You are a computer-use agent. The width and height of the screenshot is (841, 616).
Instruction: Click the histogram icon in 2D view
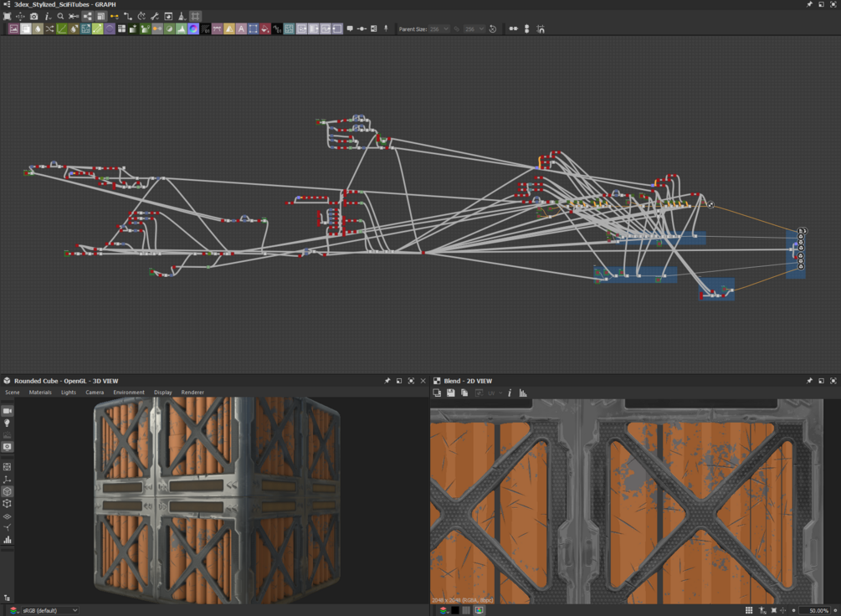pos(523,393)
